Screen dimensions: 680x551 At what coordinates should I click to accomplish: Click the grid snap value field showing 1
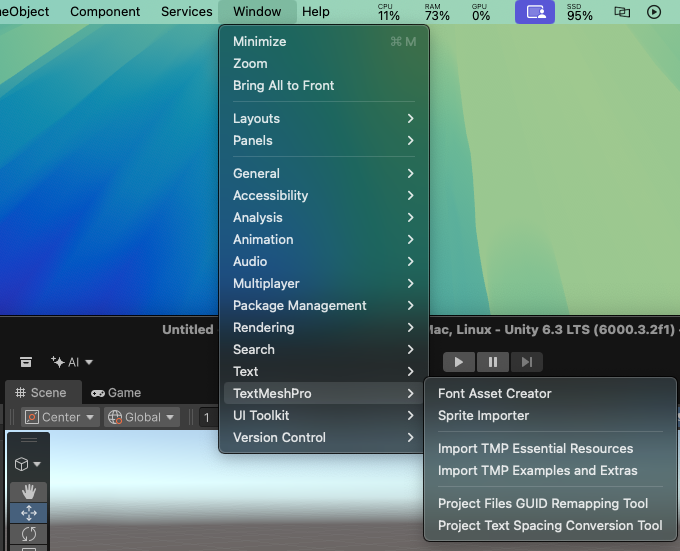209,417
